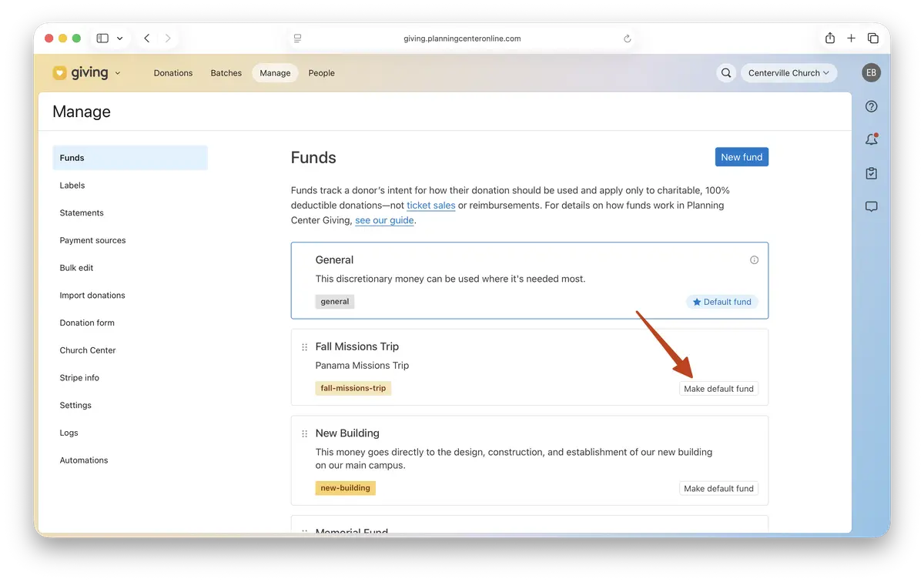The image size is (924, 582).
Task: Click the Safari sidebar toggle icon
Action: click(102, 38)
